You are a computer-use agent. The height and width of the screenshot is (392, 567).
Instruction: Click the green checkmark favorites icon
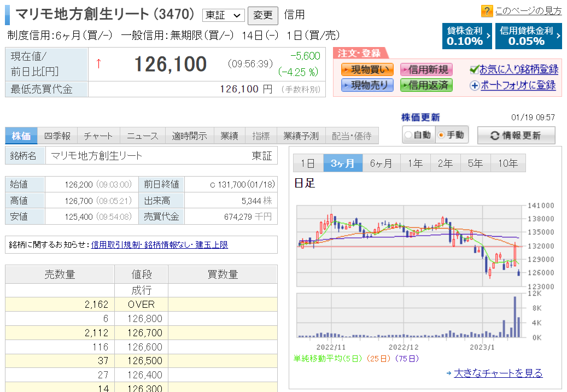click(x=474, y=69)
